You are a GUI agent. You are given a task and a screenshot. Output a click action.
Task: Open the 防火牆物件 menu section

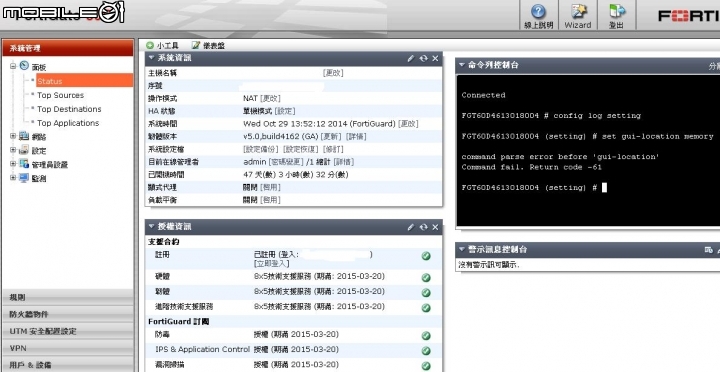click(68, 315)
